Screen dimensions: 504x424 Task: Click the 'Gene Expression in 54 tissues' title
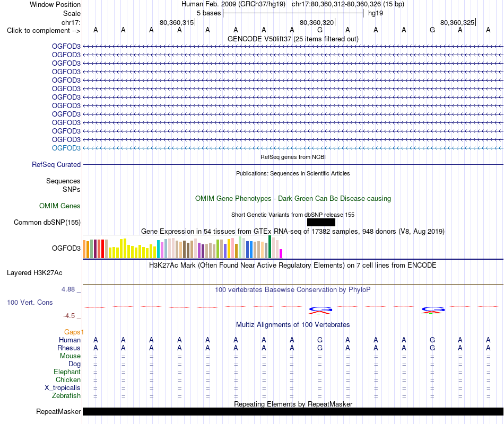click(293, 231)
